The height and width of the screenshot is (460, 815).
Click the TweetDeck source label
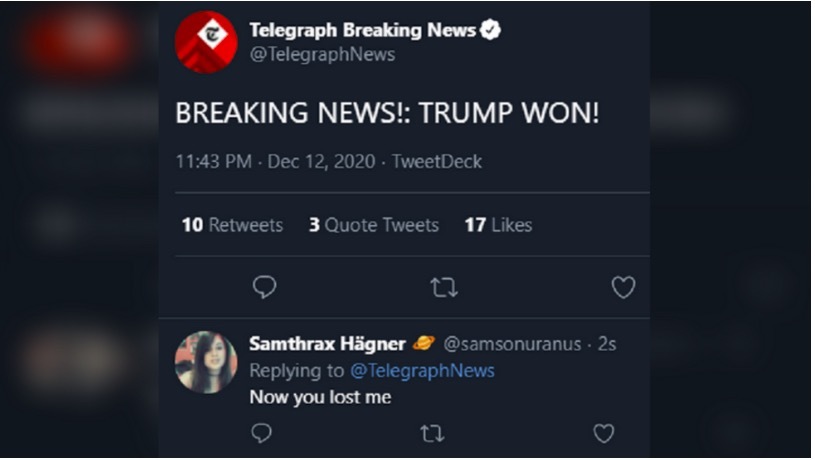pos(437,162)
